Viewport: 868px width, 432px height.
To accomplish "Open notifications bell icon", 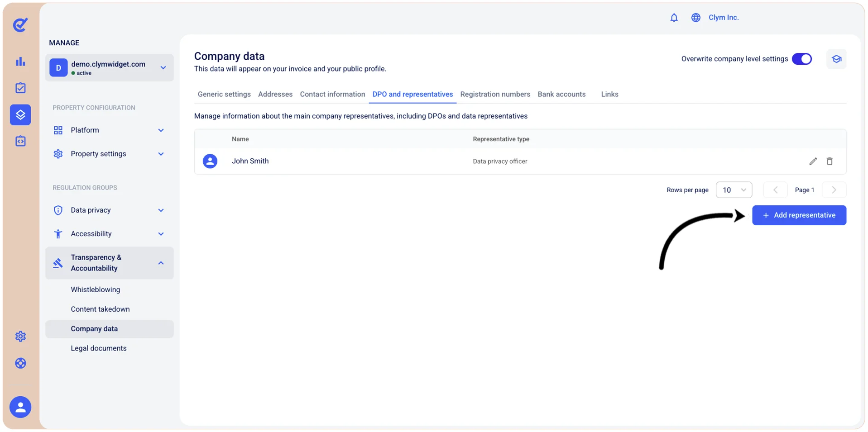I will [674, 18].
